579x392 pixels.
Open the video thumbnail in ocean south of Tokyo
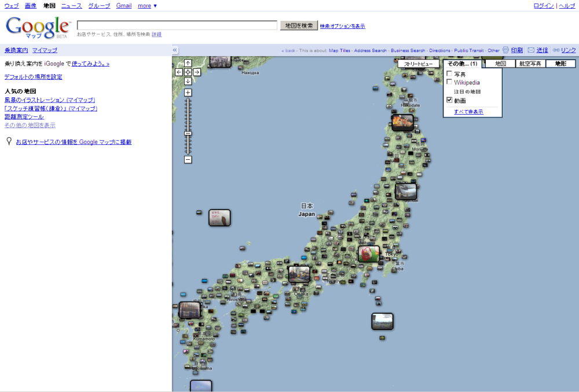click(x=382, y=321)
